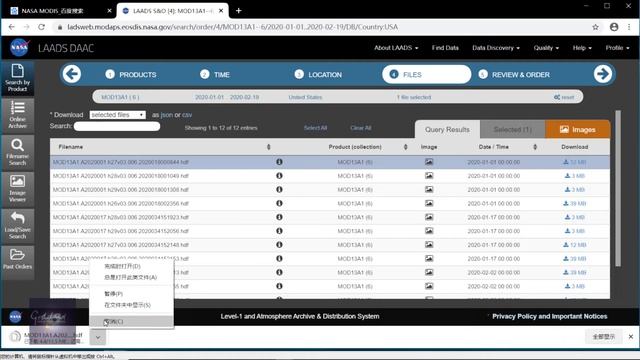Expand the Data Discovery menu

[496, 48]
